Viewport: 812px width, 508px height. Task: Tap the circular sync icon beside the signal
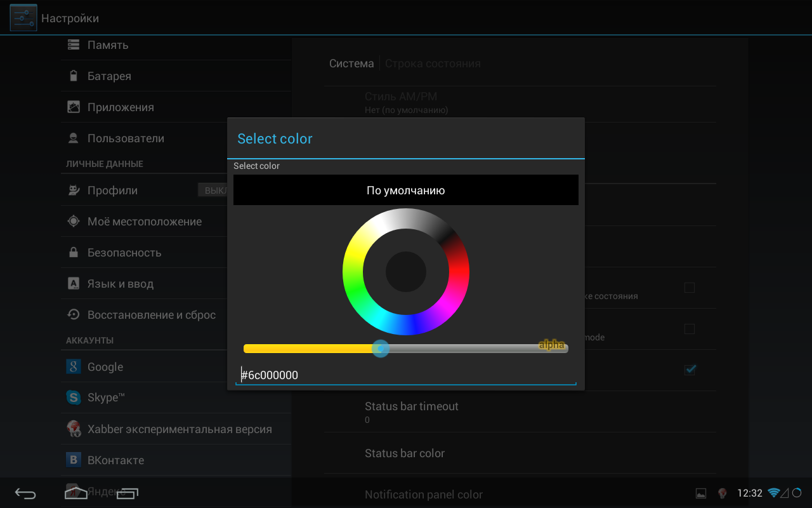[797, 493]
